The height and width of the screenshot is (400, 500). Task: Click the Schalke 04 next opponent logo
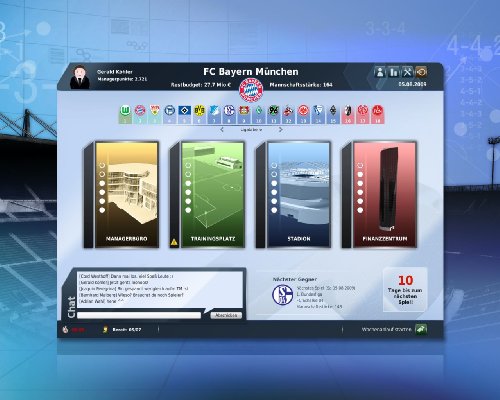pyautogui.click(x=282, y=295)
